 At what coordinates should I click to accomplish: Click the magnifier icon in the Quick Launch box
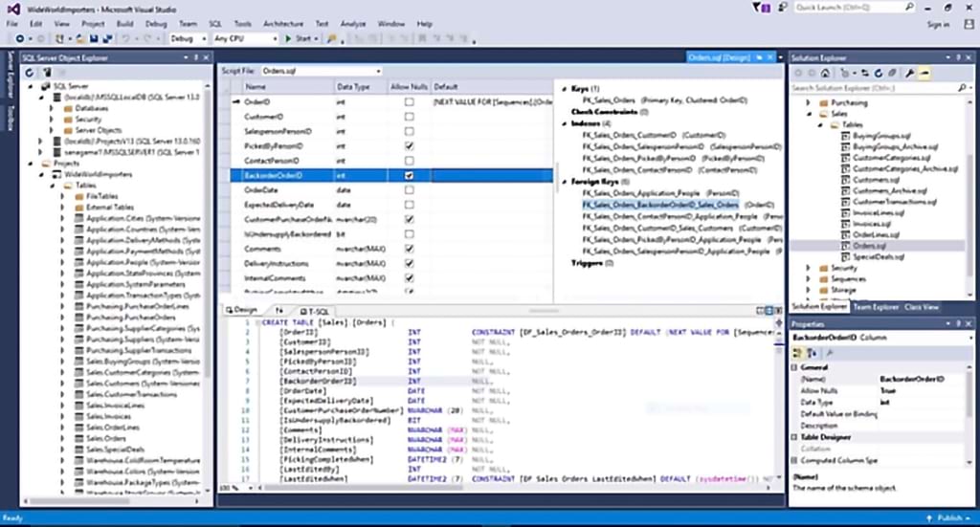[x=909, y=7]
